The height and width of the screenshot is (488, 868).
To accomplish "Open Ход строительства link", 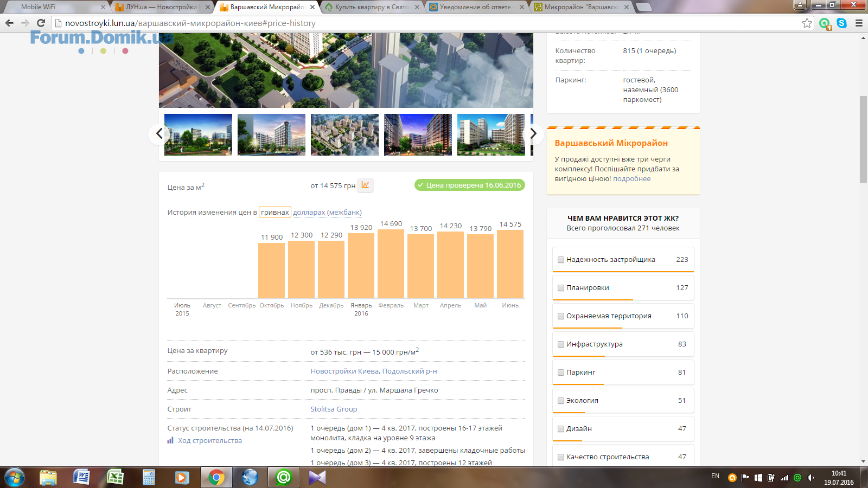I will [210, 441].
